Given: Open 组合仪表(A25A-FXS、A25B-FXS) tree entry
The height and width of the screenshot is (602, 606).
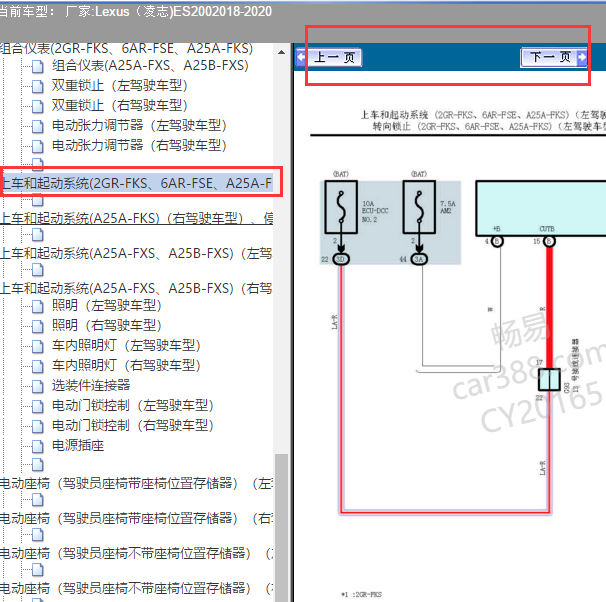Looking at the screenshot, I should [150, 66].
